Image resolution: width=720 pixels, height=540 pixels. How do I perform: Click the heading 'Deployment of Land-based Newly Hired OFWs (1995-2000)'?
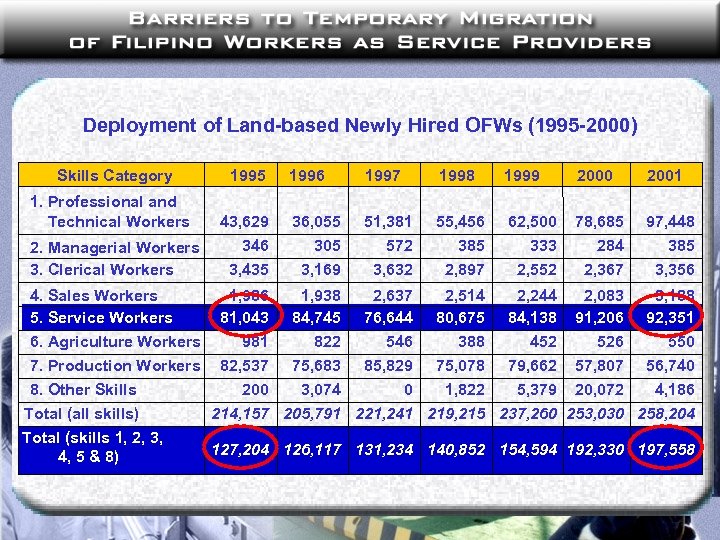click(360, 125)
